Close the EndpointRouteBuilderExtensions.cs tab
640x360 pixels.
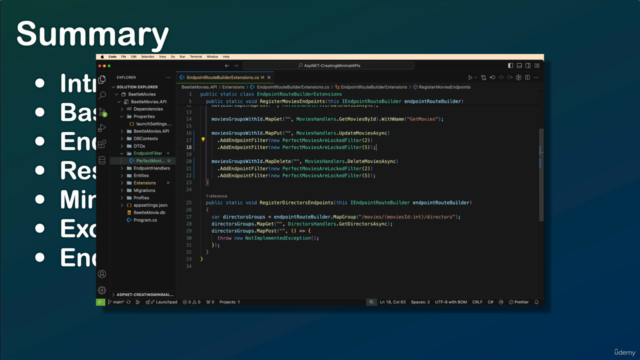pyautogui.click(x=269, y=77)
